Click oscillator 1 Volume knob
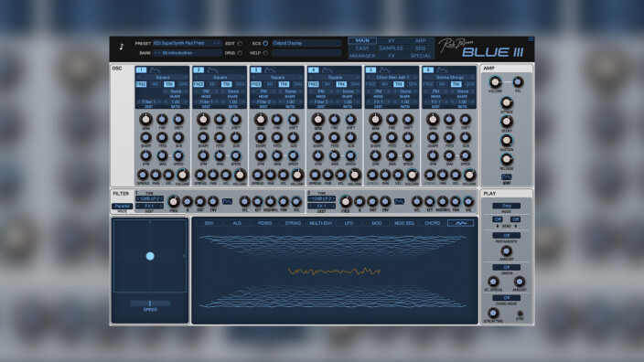Viewport: 644px width, 362px height. click(x=182, y=175)
